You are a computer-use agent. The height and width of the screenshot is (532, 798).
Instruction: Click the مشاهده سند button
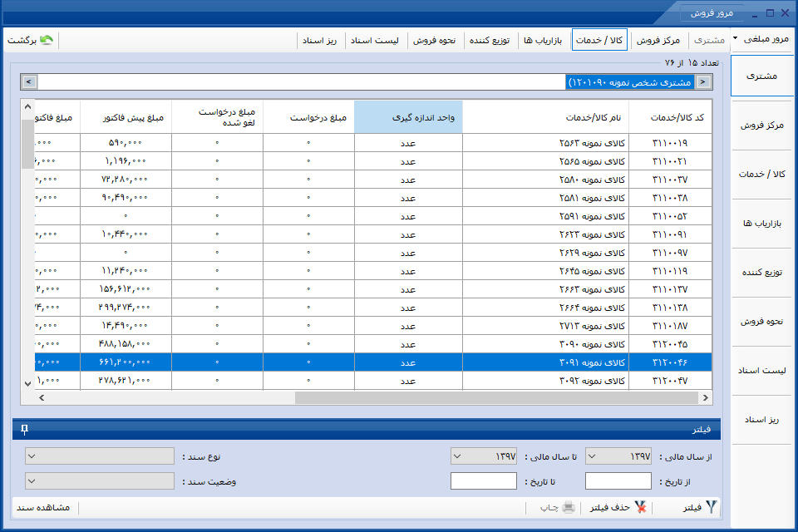(x=43, y=508)
